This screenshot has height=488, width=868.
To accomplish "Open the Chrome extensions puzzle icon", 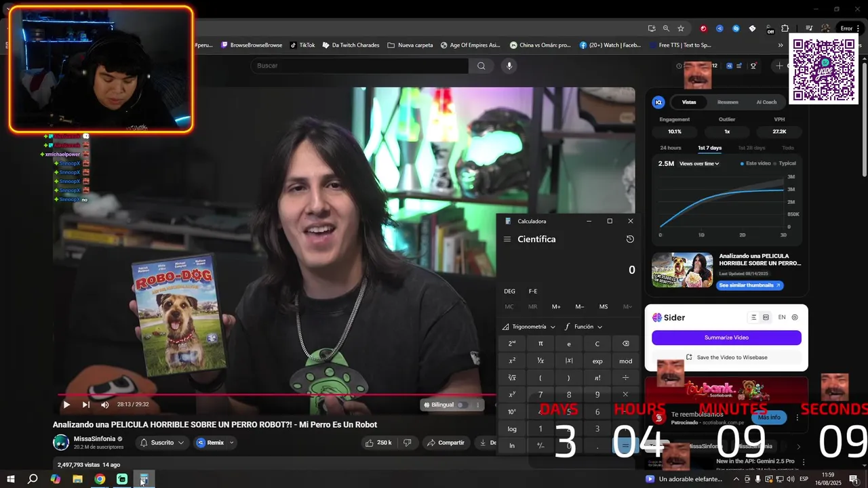I will (x=785, y=28).
